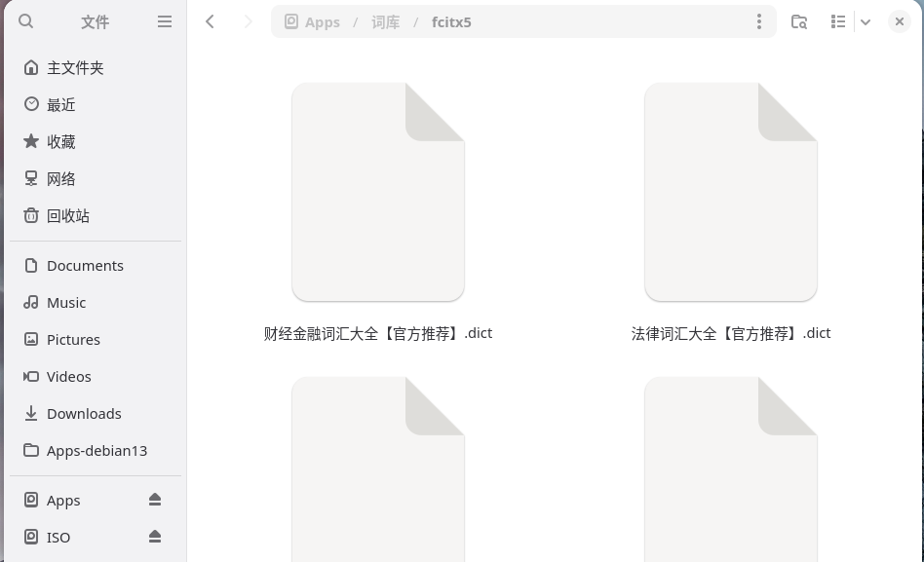Expand the view options dropdown arrow
This screenshot has width=924, height=562.
[x=866, y=21]
